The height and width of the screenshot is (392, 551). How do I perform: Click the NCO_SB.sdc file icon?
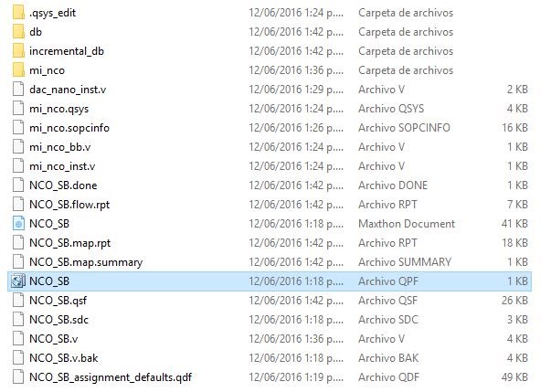(x=18, y=319)
